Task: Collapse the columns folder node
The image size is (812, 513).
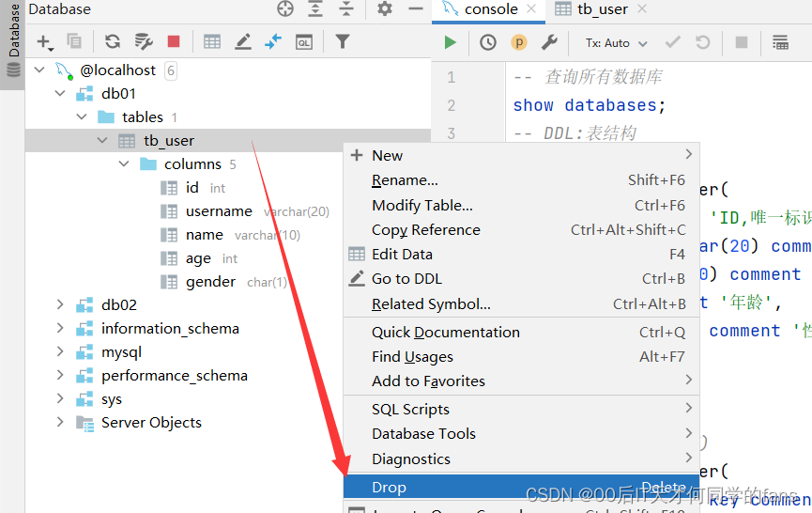Action: pos(124,163)
